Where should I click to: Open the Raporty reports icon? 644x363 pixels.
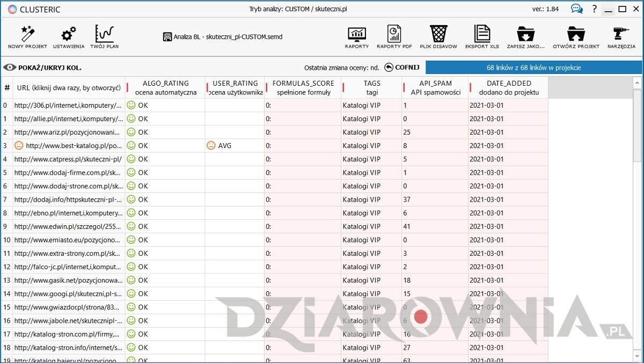click(x=357, y=35)
